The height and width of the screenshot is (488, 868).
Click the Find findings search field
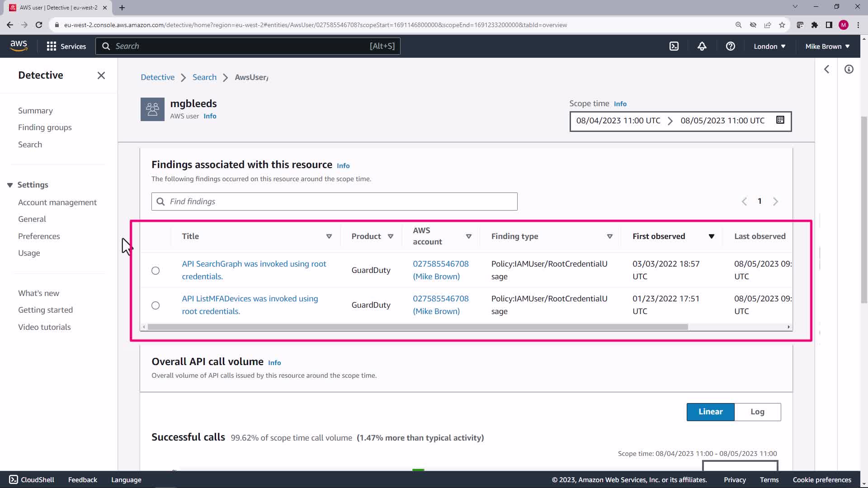point(335,202)
